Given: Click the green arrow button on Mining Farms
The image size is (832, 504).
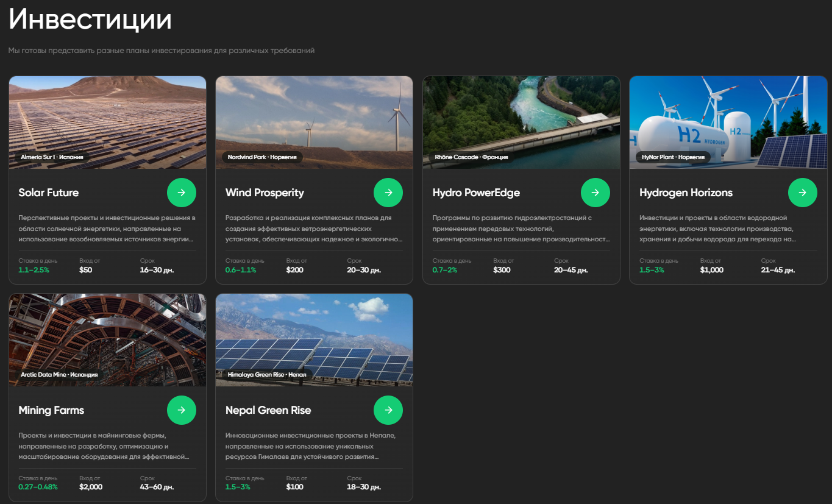Looking at the screenshot, I should click(x=182, y=410).
